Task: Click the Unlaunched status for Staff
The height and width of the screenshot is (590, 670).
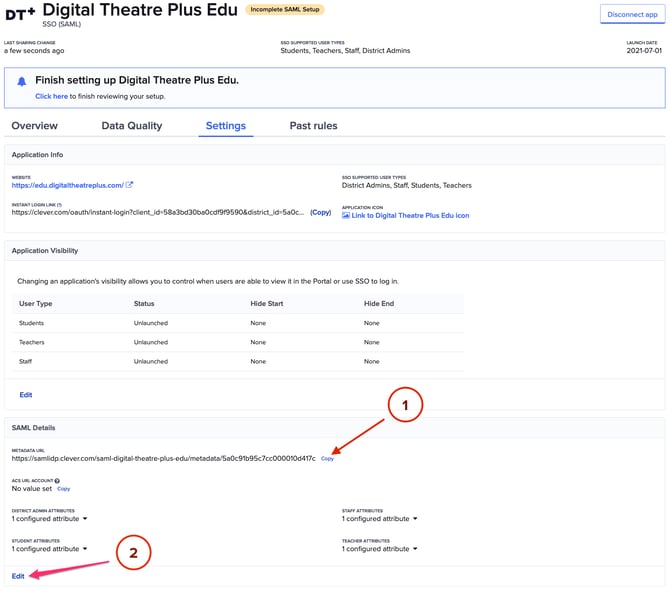Action: [151, 361]
